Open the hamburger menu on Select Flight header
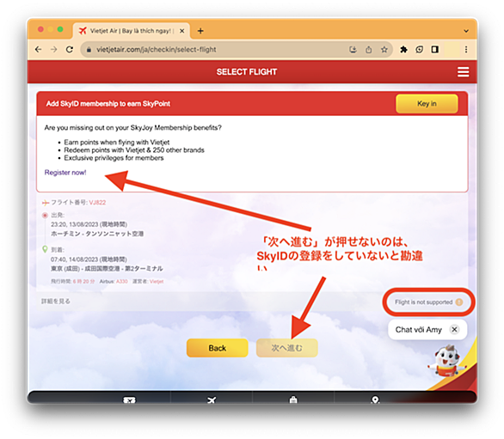 [x=463, y=72]
